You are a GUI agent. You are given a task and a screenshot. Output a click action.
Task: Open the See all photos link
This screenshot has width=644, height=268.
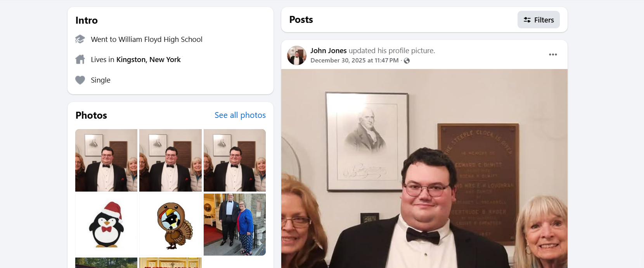pos(240,115)
